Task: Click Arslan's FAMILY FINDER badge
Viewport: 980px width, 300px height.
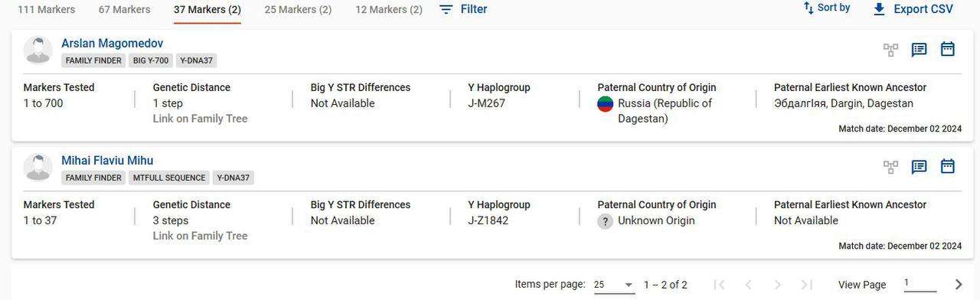Action: click(93, 60)
